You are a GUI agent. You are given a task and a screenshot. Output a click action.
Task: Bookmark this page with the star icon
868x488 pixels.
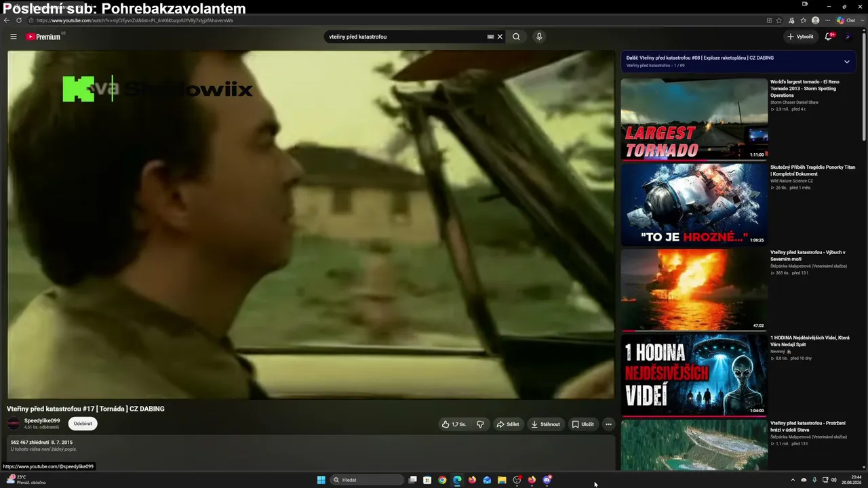click(779, 20)
